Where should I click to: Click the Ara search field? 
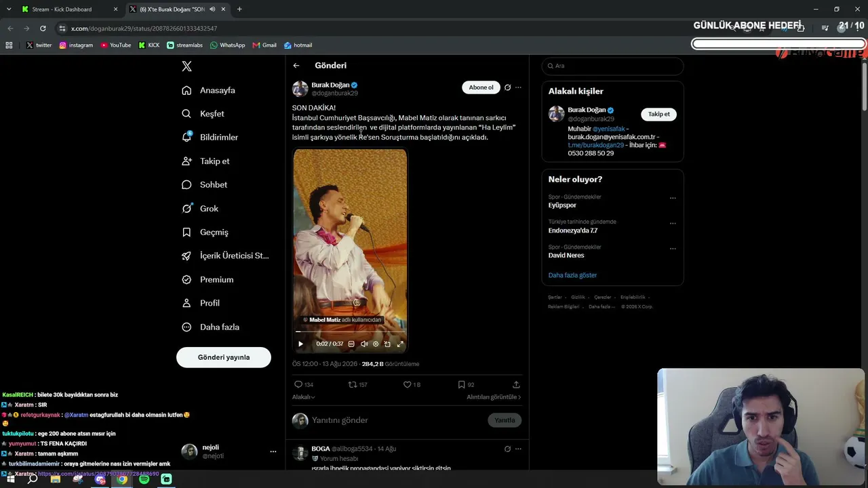tap(613, 66)
